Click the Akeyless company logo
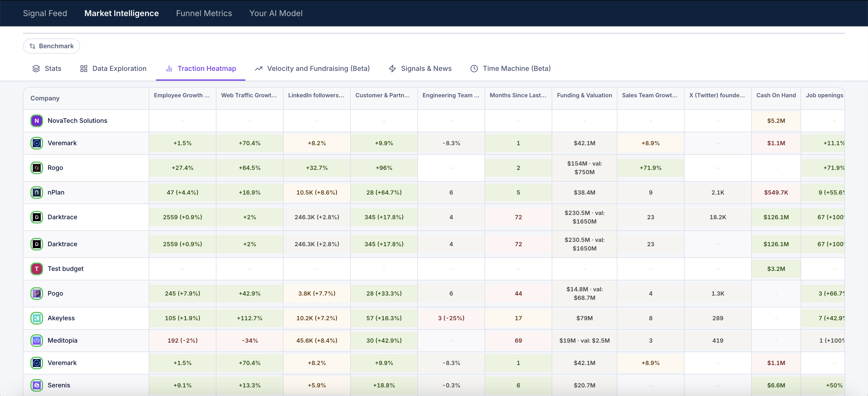Image resolution: width=868 pixels, height=396 pixels. coord(37,318)
